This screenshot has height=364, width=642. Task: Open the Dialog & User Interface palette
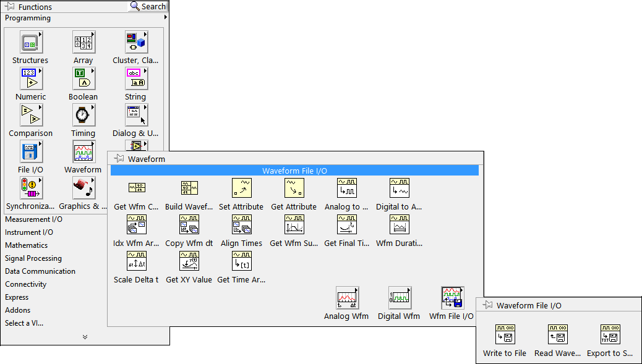(x=136, y=115)
